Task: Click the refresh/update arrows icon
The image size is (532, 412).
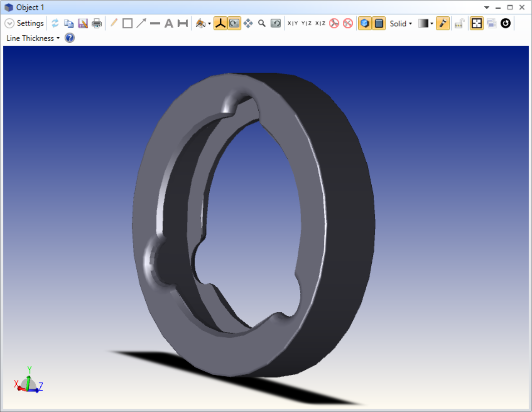Action: point(55,23)
